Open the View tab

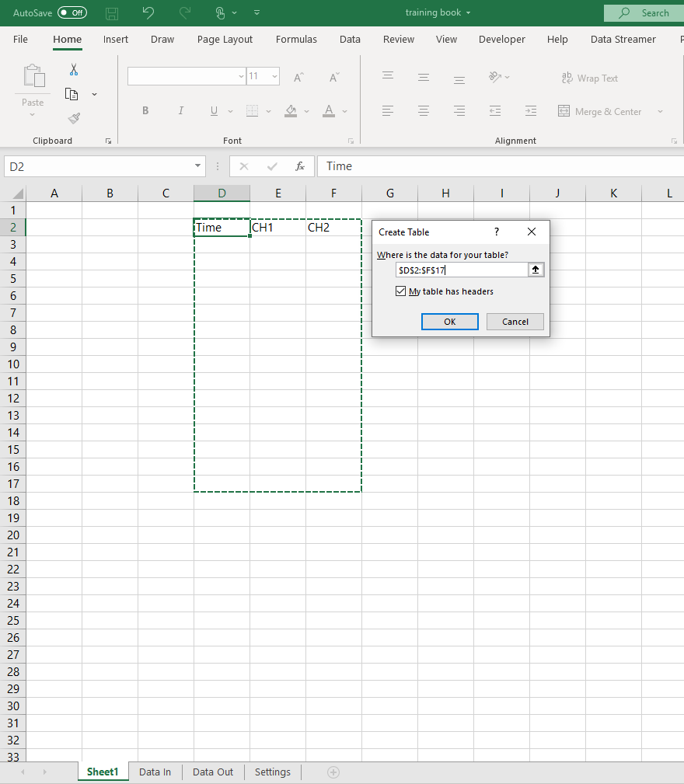coord(446,39)
